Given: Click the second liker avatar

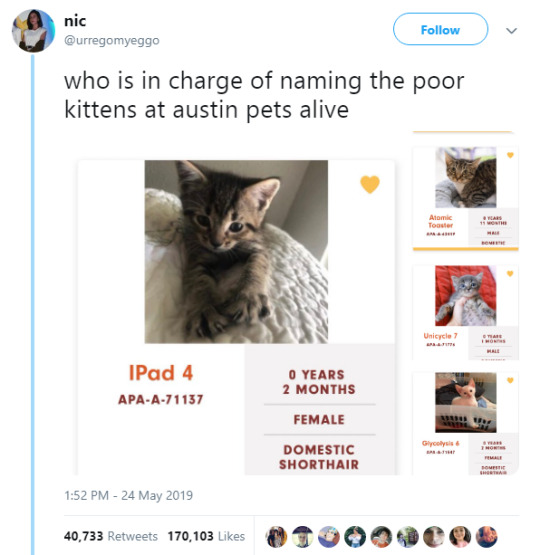Looking at the screenshot, I should [303, 537].
